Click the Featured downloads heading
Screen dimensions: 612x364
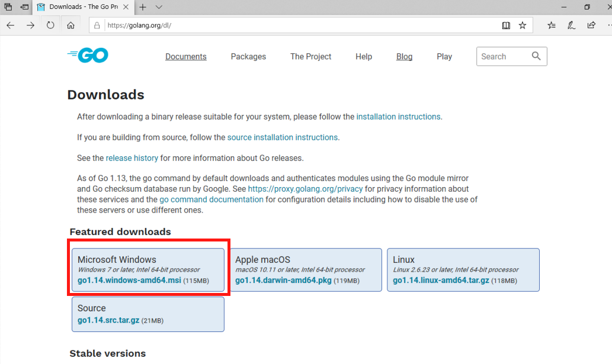120,231
